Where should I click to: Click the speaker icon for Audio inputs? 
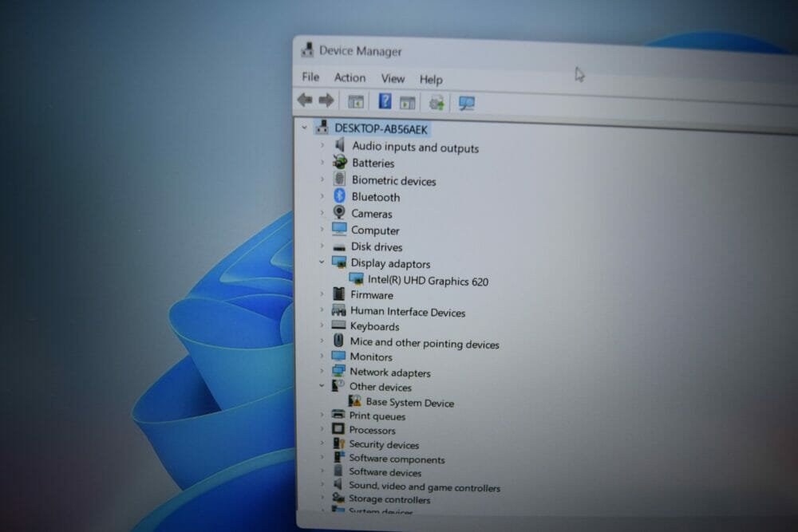339,145
